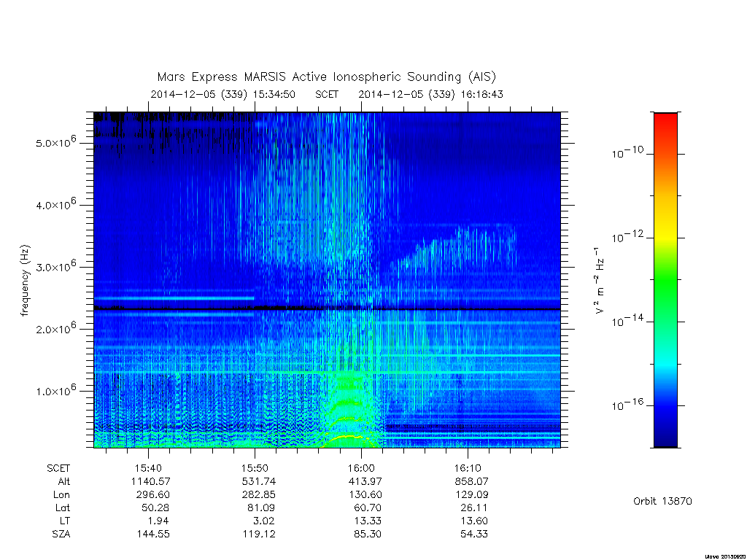
Task: Click the frequency (Hz) axis label
Action: coord(26,280)
